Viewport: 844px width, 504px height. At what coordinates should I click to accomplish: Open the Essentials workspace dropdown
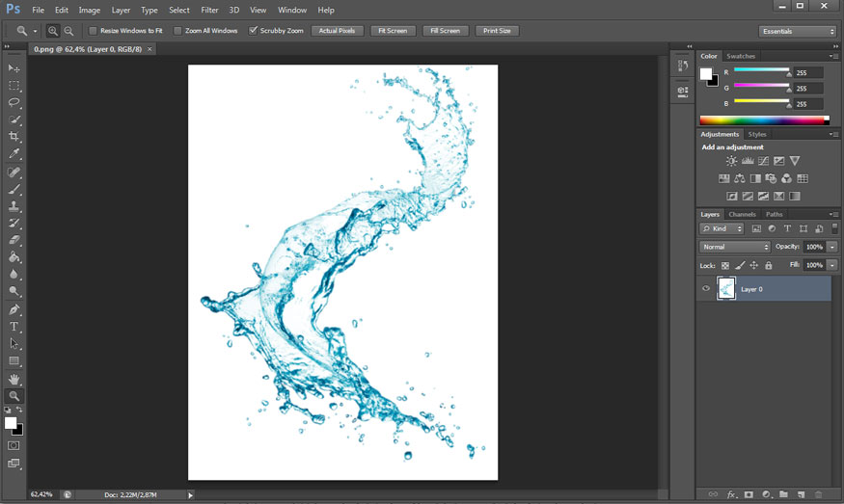click(797, 31)
